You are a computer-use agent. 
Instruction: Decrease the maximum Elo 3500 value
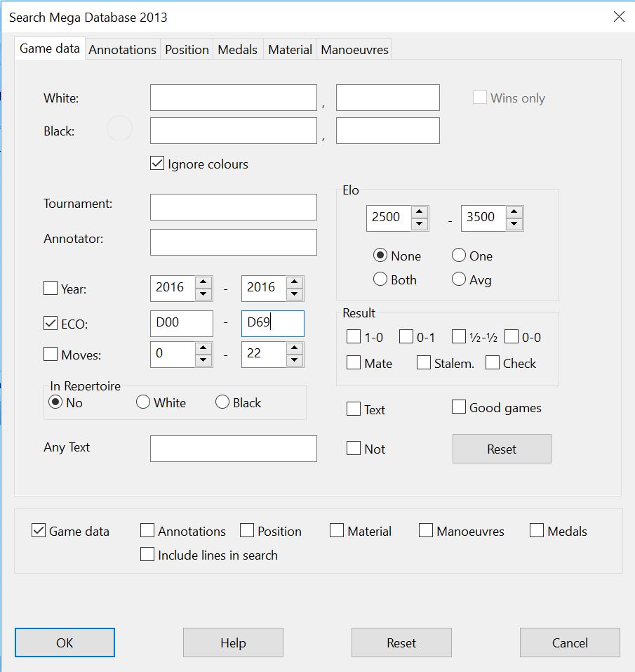(x=514, y=224)
